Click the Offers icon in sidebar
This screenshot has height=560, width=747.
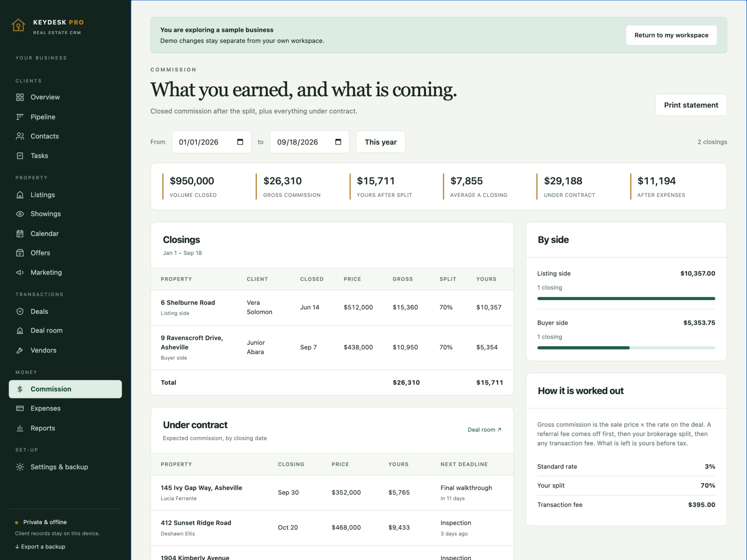[x=20, y=253]
